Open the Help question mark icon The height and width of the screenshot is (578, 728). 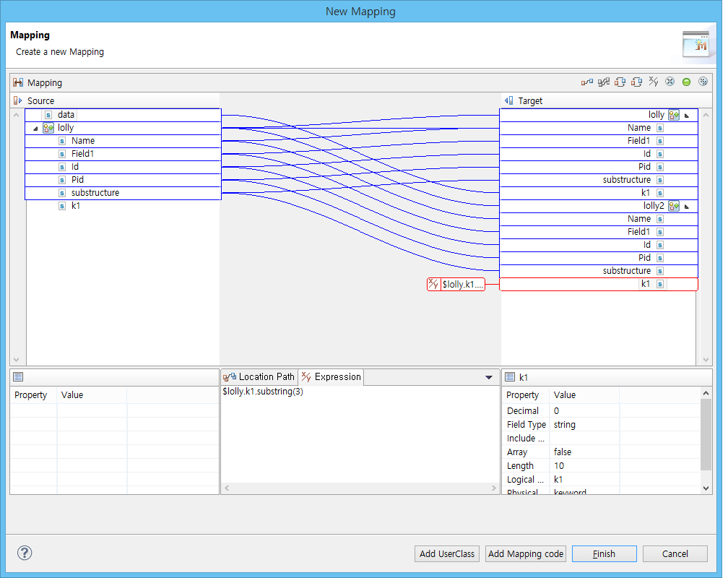(24, 553)
